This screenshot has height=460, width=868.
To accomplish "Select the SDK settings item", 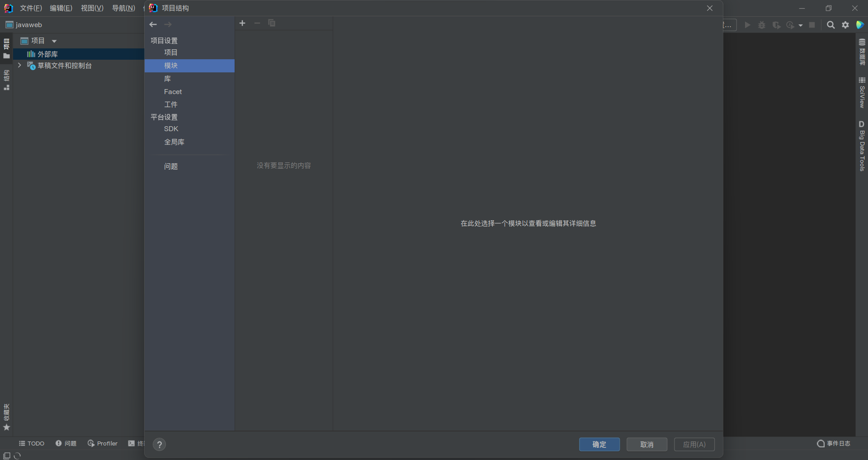I will [171, 129].
